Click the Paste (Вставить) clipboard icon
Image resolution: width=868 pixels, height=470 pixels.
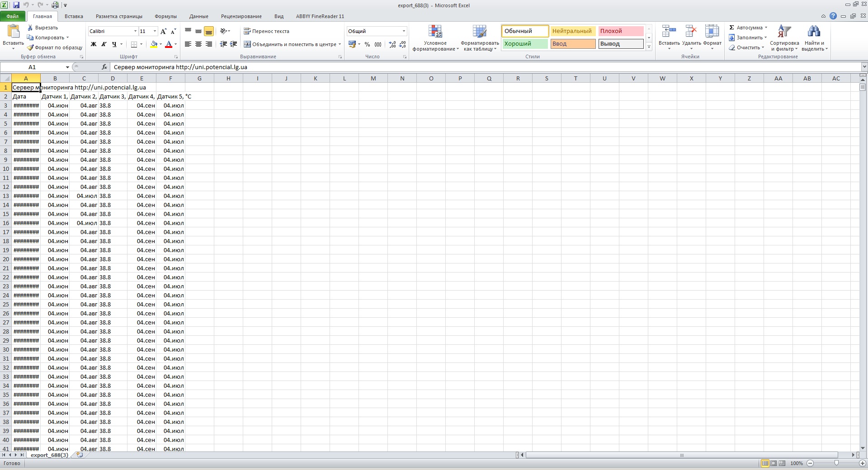pos(13,31)
